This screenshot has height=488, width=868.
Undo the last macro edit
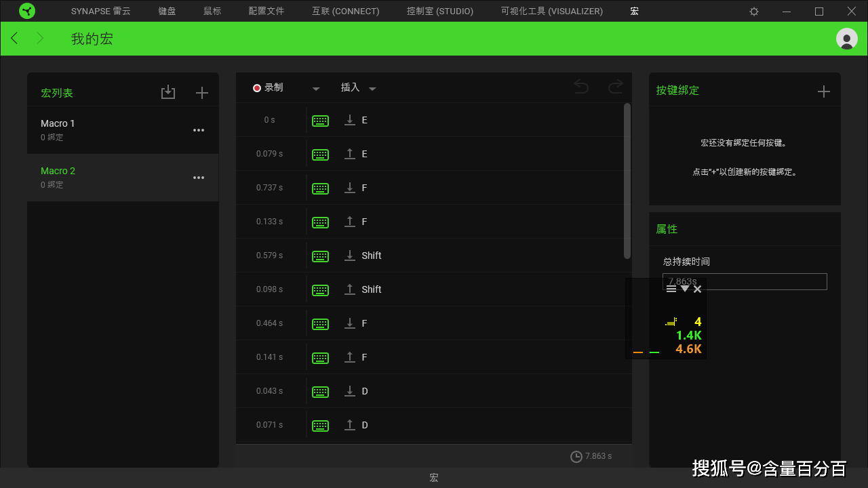click(581, 87)
